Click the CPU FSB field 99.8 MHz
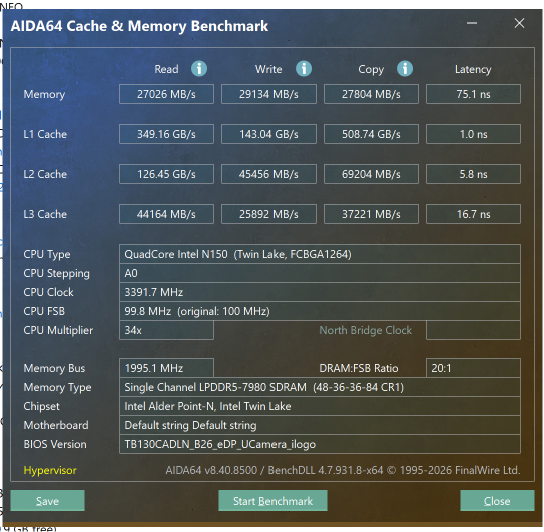The image size is (544, 532). [x=320, y=311]
